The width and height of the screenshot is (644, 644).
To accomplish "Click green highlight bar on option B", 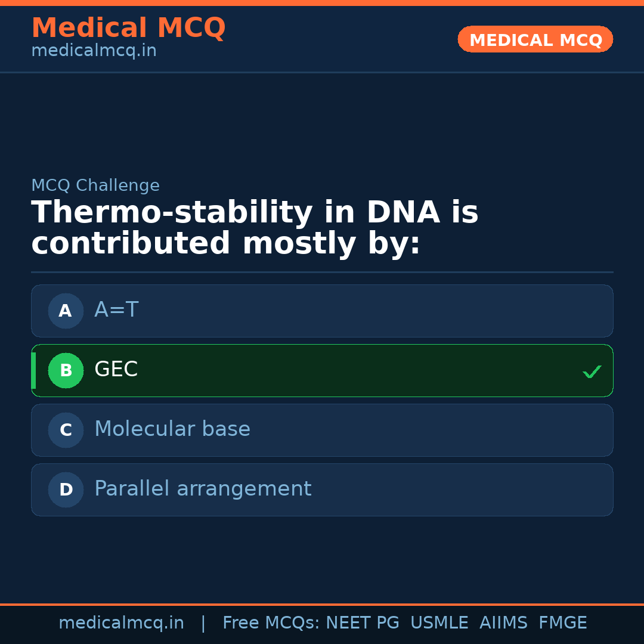I will point(33,370).
